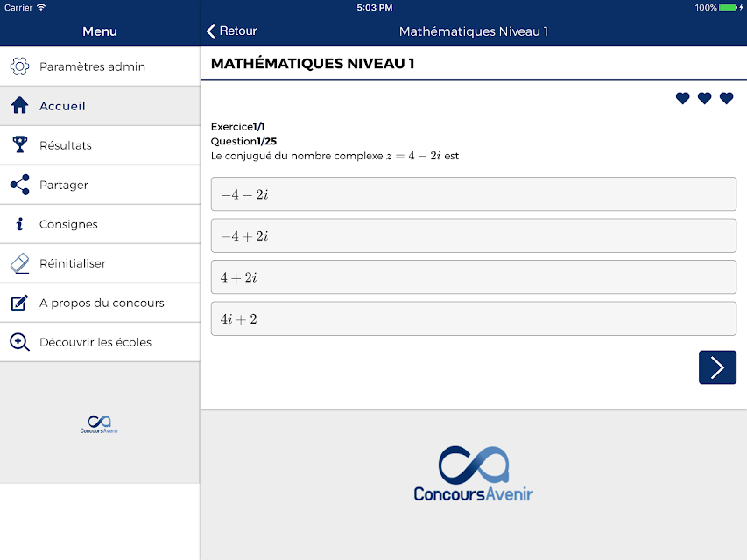Click the Menu header title

100,31
